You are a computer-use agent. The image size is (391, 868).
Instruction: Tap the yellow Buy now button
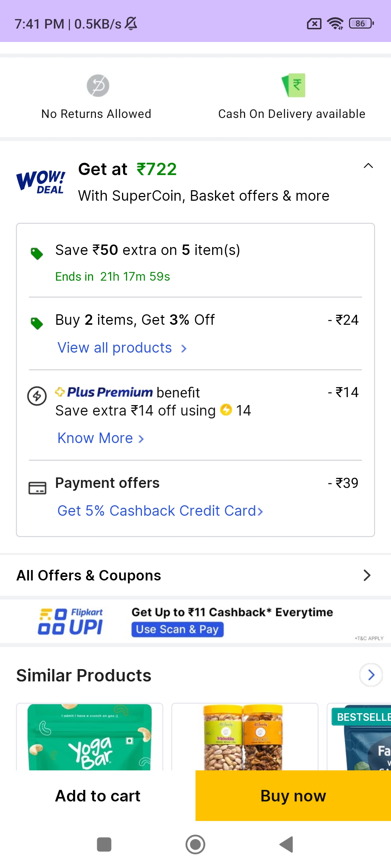(x=293, y=796)
